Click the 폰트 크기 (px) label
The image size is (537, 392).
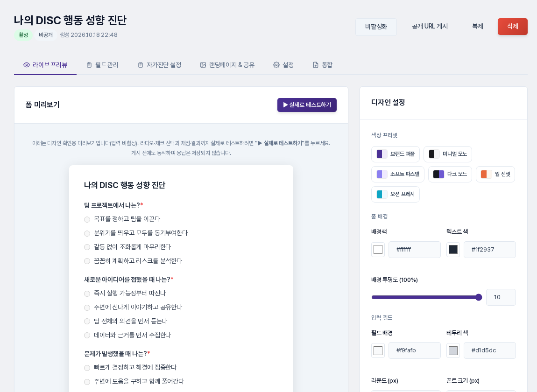click(x=463, y=381)
